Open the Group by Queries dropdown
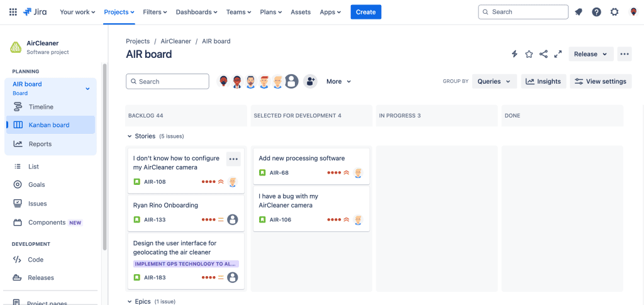This screenshot has height=305, width=644. (494, 81)
